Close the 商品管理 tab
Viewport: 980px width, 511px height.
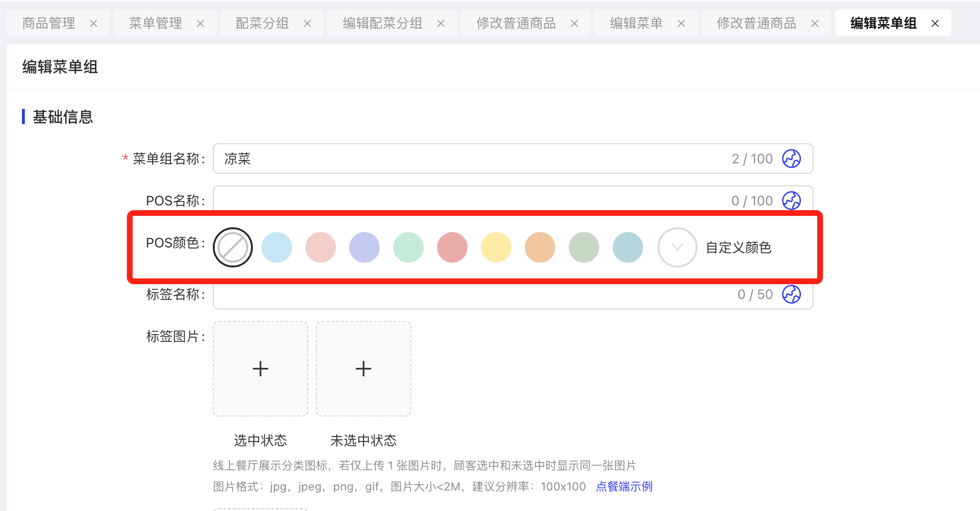(x=94, y=23)
